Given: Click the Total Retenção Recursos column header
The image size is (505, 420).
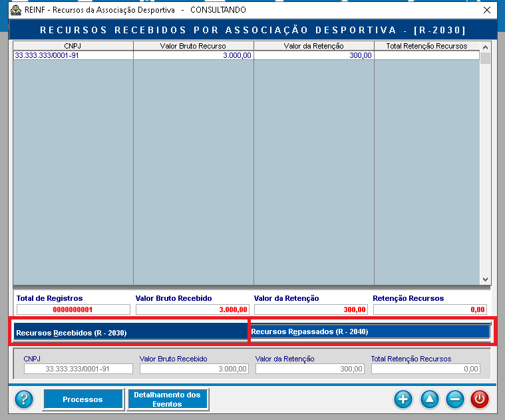Looking at the screenshot, I should point(426,46).
